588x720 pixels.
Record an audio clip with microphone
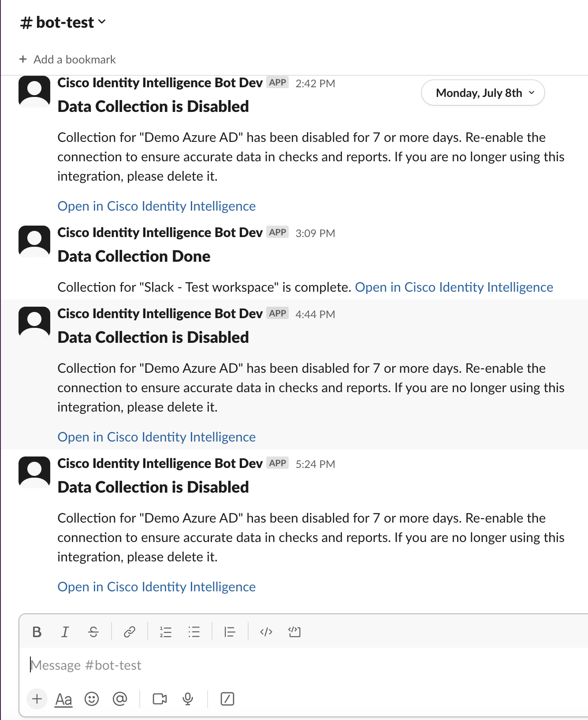tap(188, 699)
